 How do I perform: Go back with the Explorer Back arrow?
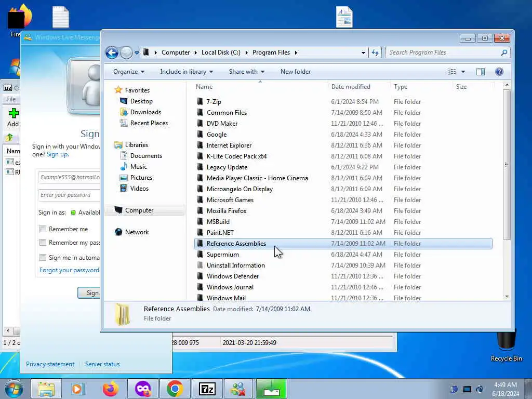112,52
